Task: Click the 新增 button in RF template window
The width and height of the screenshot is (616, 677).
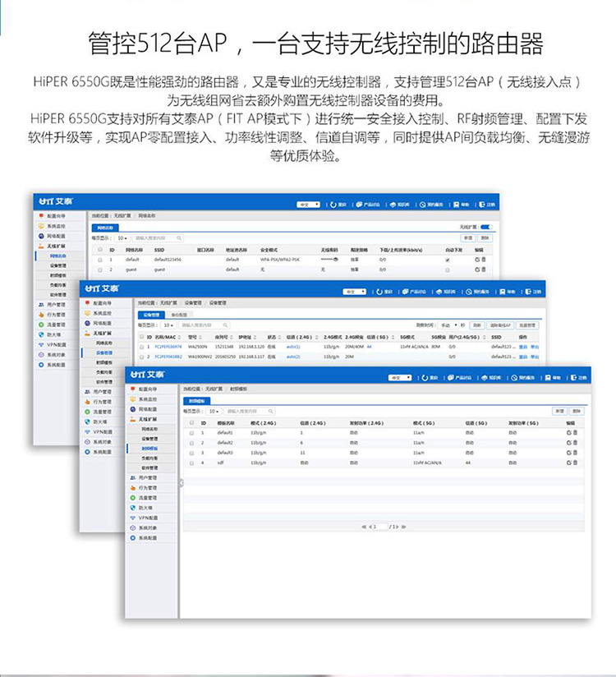Action: click(559, 410)
